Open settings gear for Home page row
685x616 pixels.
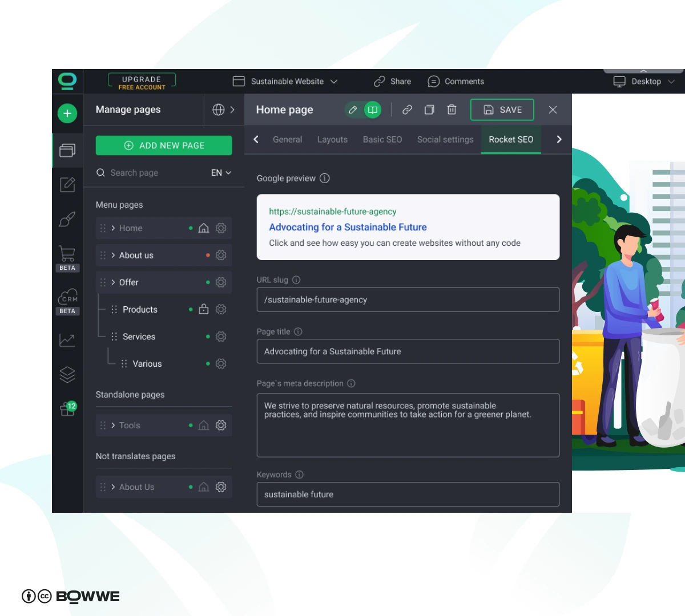coord(221,228)
